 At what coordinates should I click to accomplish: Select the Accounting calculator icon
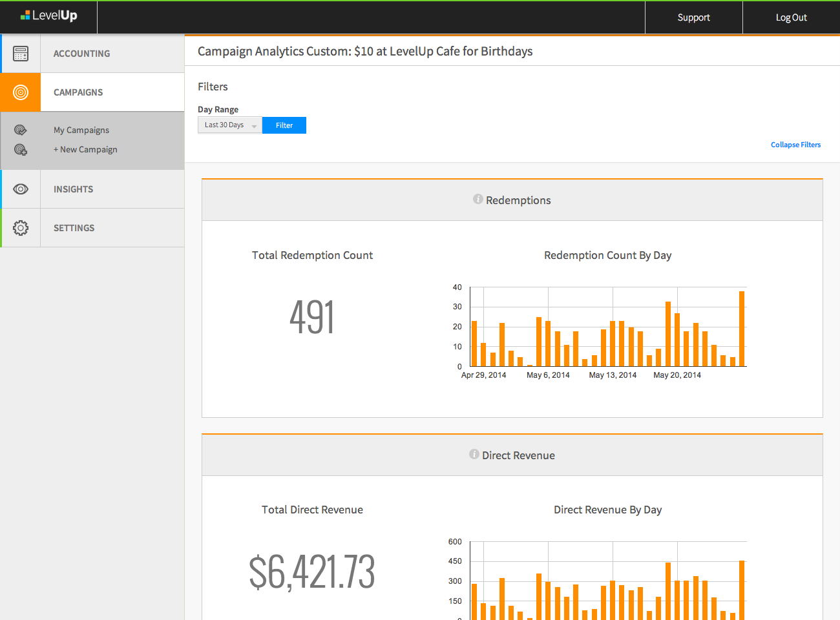tap(21, 54)
